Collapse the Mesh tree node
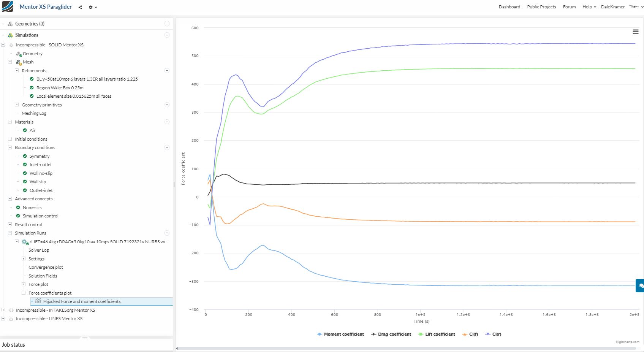 (x=10, y=62)
